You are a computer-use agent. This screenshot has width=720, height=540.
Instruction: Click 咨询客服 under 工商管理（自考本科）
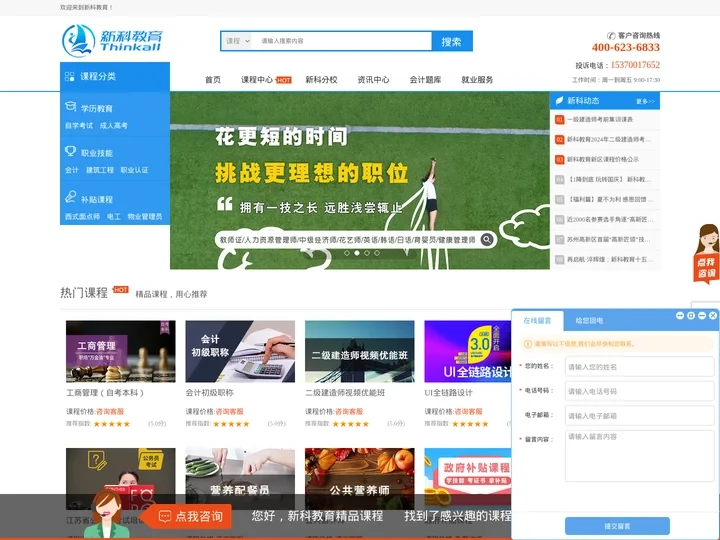[110, 411]
